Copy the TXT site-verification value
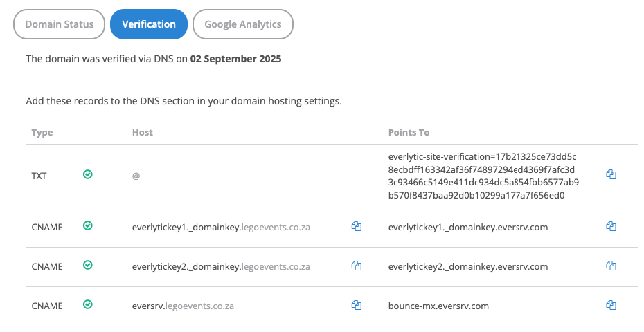Image resolution: width=644 pixels, height=332 pixels. (x=611, y=175)
